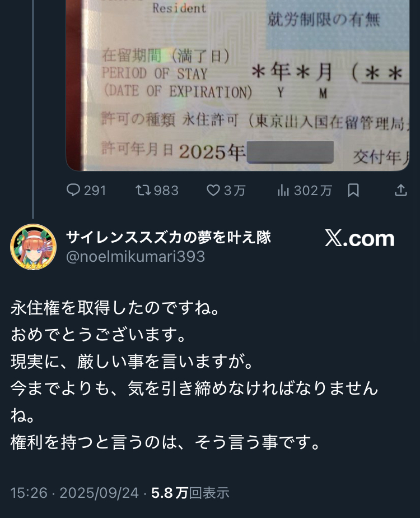Click the @noelmikumari393 handle
This screenshot has width=420, height=518.
pos(136,256)
